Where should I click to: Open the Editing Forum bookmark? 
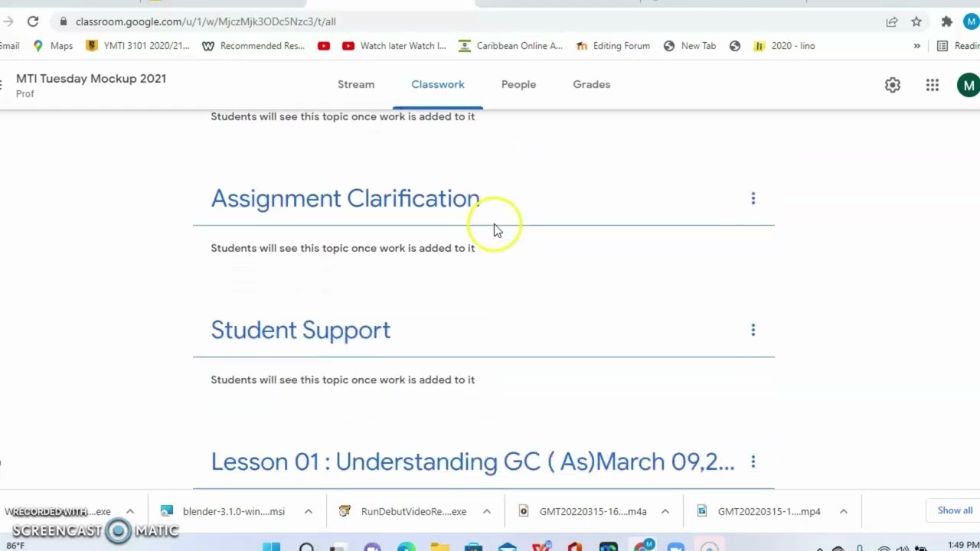pyautogui.click(x=613, y=46)
